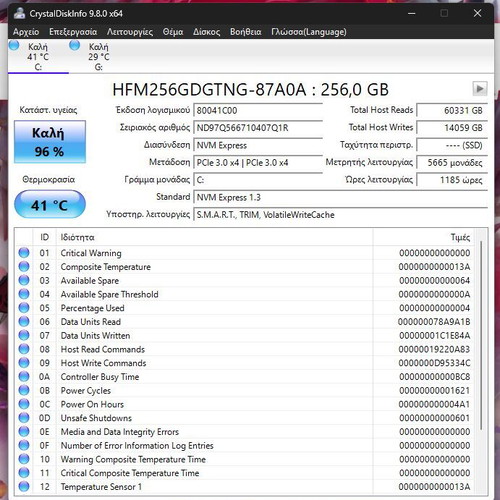Select raw value 0000000000064
500x500 pixels.
click(435, 280)
